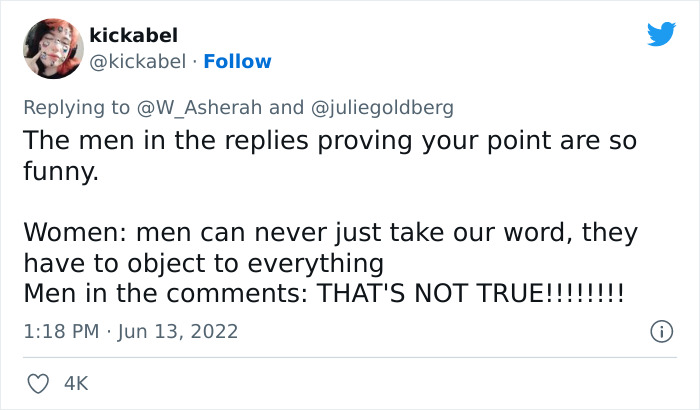Like the tweet with the heart icon
This screenshot has height=410, width=700.
[39, 384]
